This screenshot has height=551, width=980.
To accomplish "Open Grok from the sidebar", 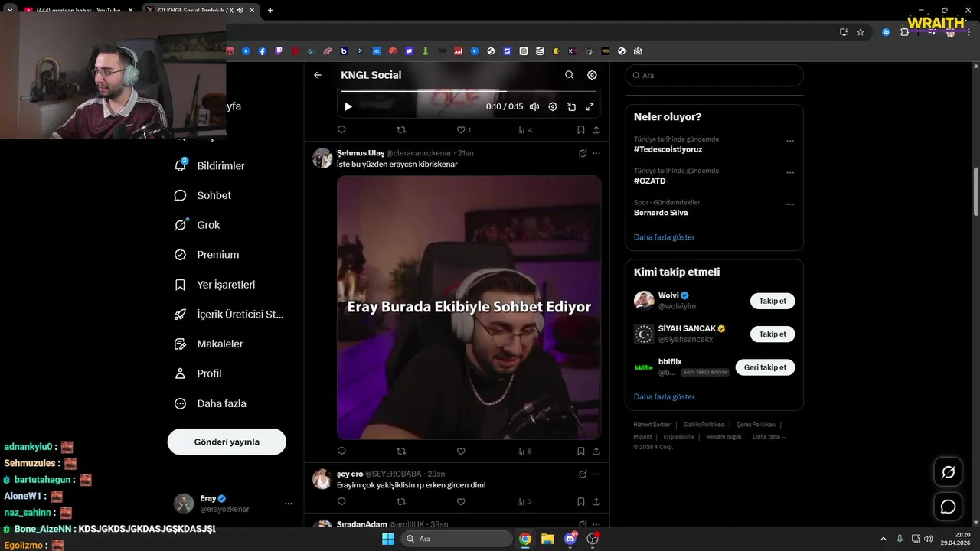I will [198, 225].
